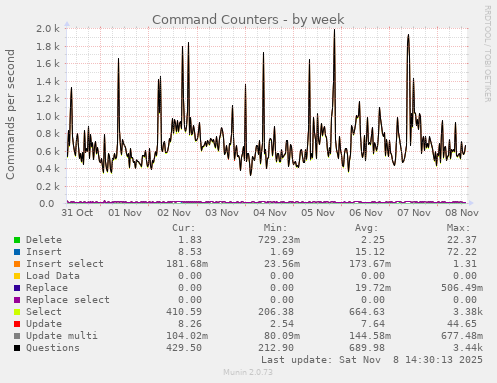Click the '0.4 k' y-axis label
This screenshot has width=497, height=383.
(48, 169)
